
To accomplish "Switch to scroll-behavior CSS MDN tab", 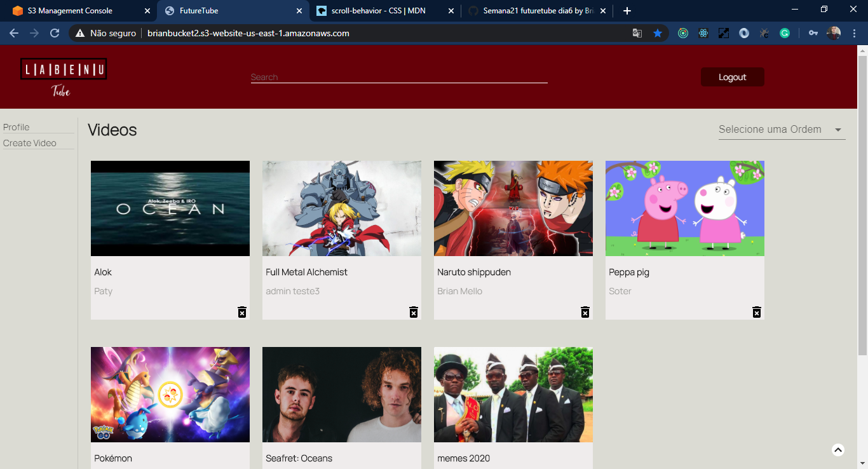I will click(384, 11).
